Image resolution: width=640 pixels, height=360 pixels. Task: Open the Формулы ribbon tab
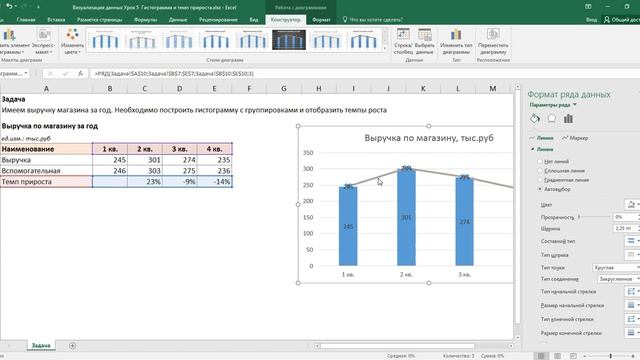(x=145, y=20)
